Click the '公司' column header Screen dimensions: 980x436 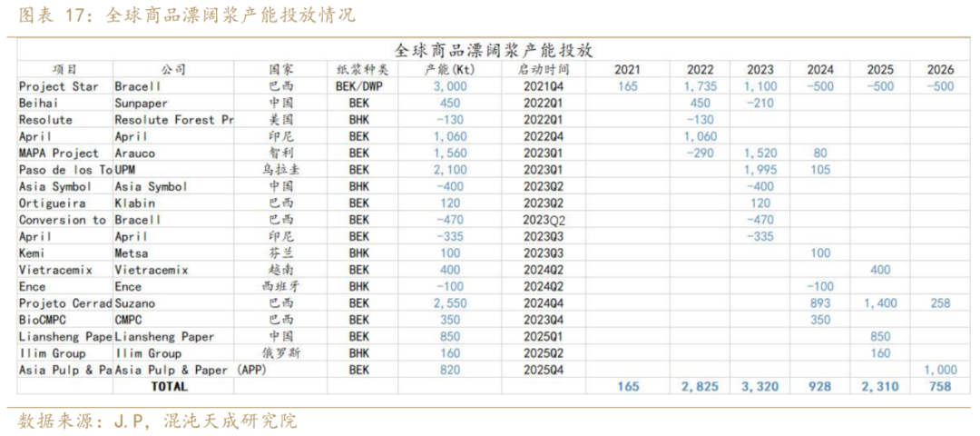173,69
